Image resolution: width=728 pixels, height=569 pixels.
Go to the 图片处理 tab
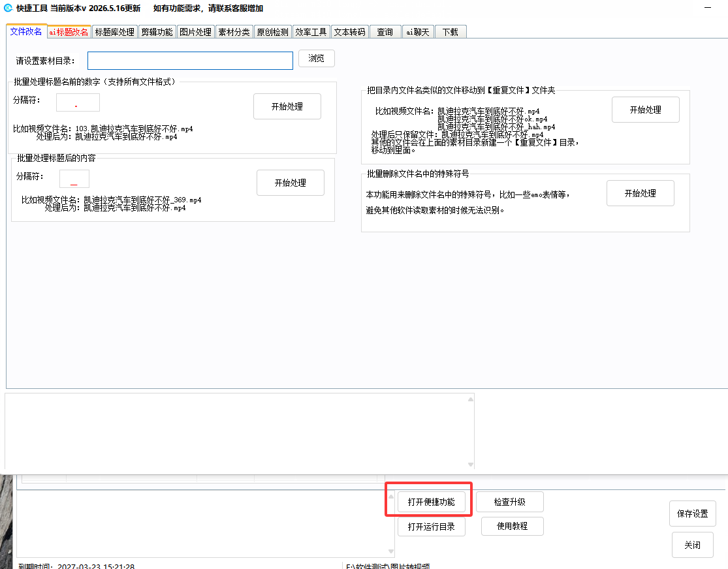click(195, 32)
